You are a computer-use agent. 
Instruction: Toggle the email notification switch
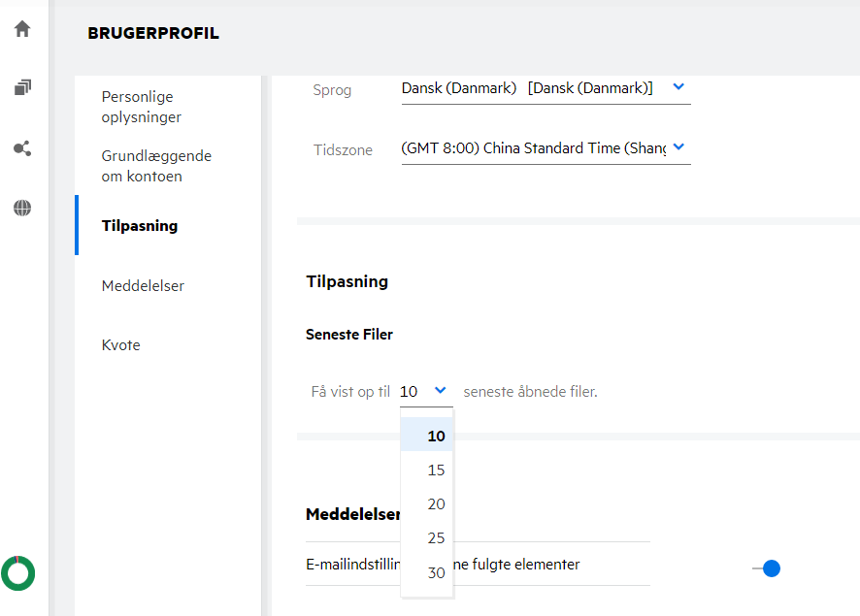click(x=767, y=568)
